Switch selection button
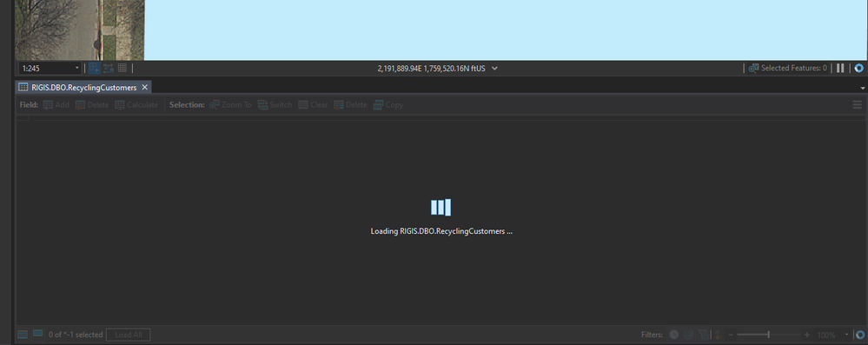 tap(275, 104)
